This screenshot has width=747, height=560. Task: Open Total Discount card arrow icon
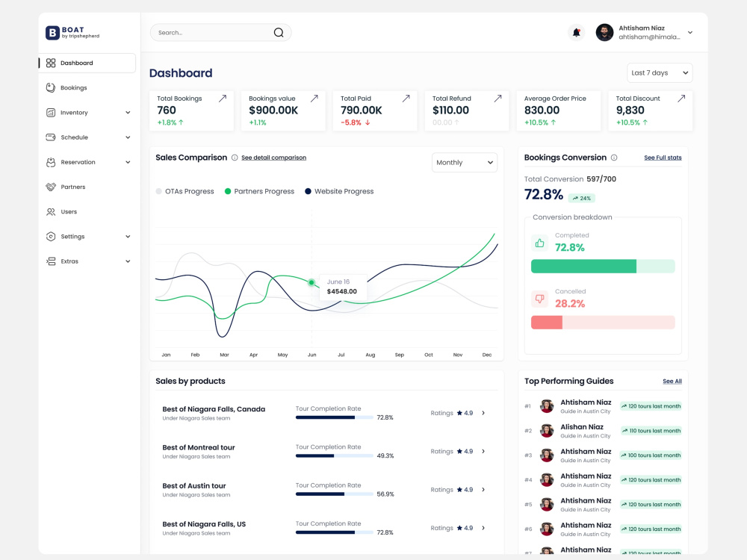681,98
